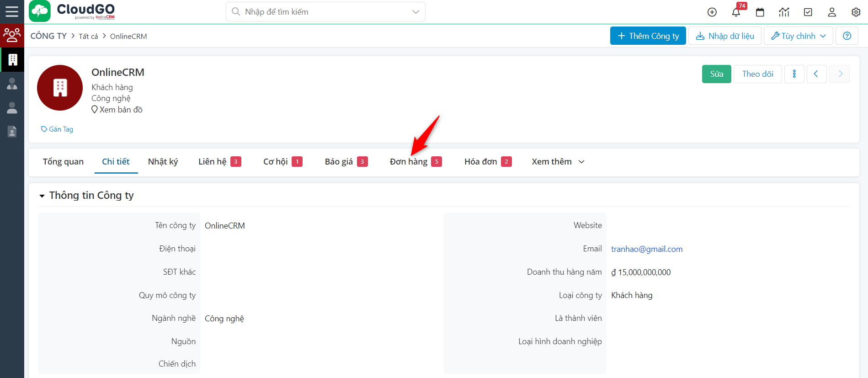Open the Liên hệ tab
This screenshot has height=378, width=868.
click(219, 162)
